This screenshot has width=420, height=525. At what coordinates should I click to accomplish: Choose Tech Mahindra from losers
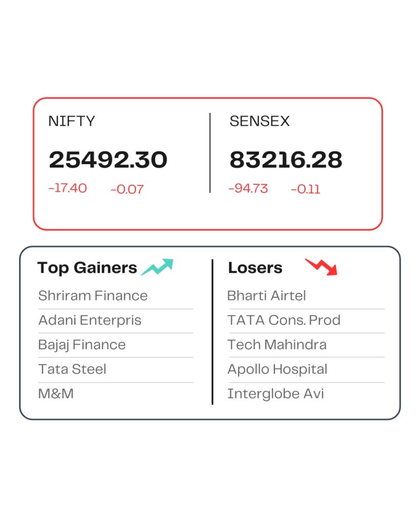[277, 345]
